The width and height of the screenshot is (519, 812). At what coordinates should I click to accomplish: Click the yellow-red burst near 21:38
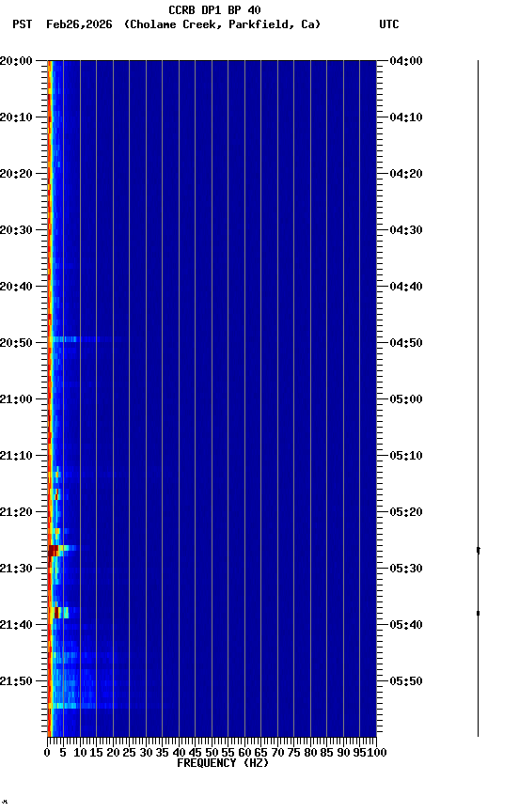[x=58, y=613]
